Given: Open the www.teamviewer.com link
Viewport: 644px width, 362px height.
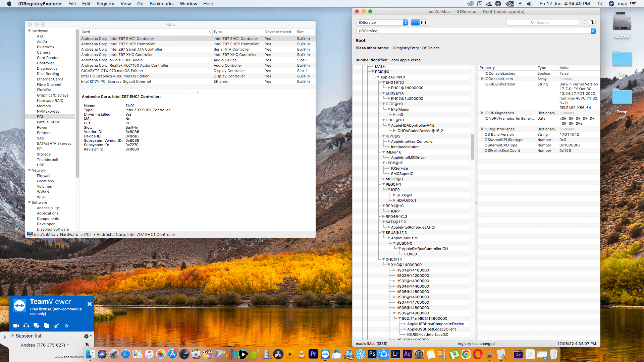Looking at the screenshot, I should [x=69, y=357].
